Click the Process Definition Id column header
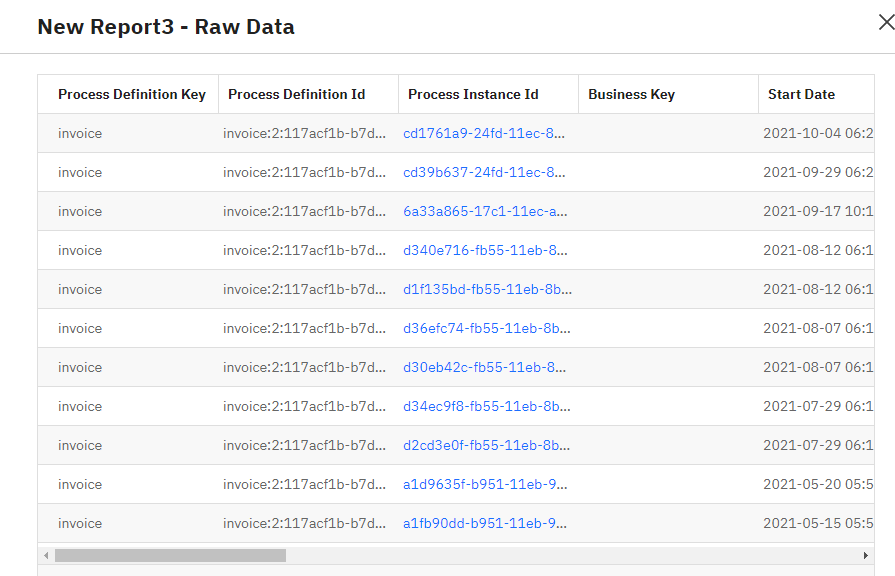This screenshot has width=895, height=576. (x=296, y=94)
